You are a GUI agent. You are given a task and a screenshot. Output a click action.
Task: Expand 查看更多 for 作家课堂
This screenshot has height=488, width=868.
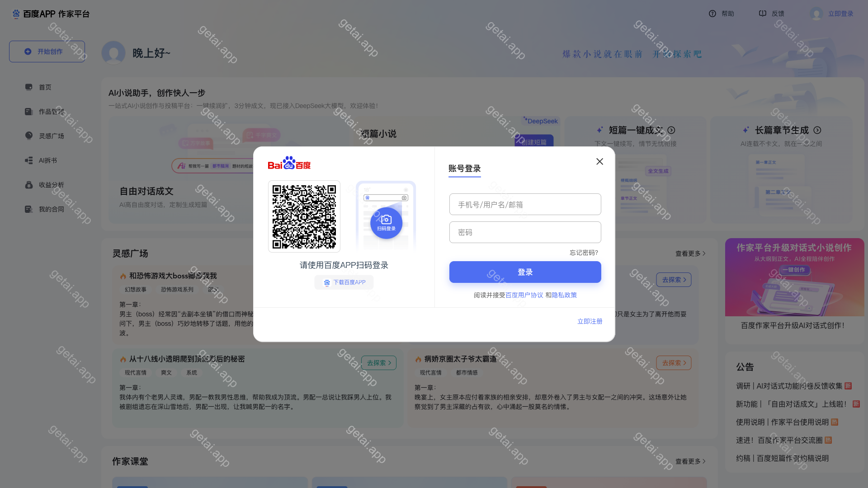[690, 461]
